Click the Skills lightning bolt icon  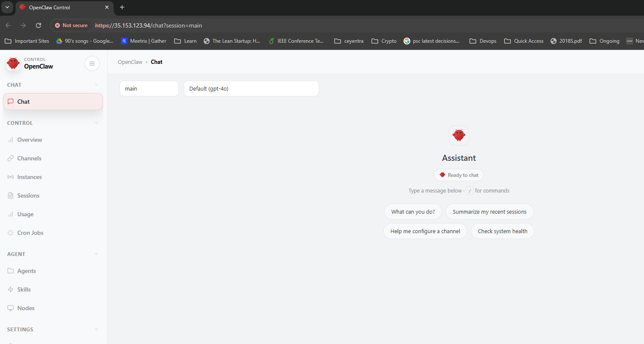11,290
